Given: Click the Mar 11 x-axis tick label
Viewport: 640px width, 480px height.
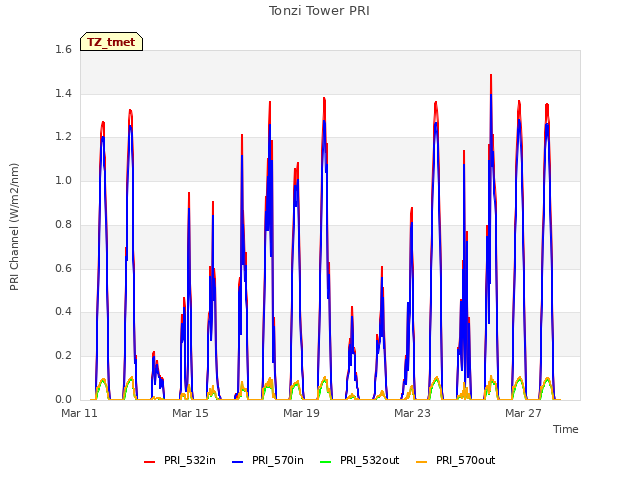Looking at the screenshot, I should pyautogui.click(x=80, y=413).
